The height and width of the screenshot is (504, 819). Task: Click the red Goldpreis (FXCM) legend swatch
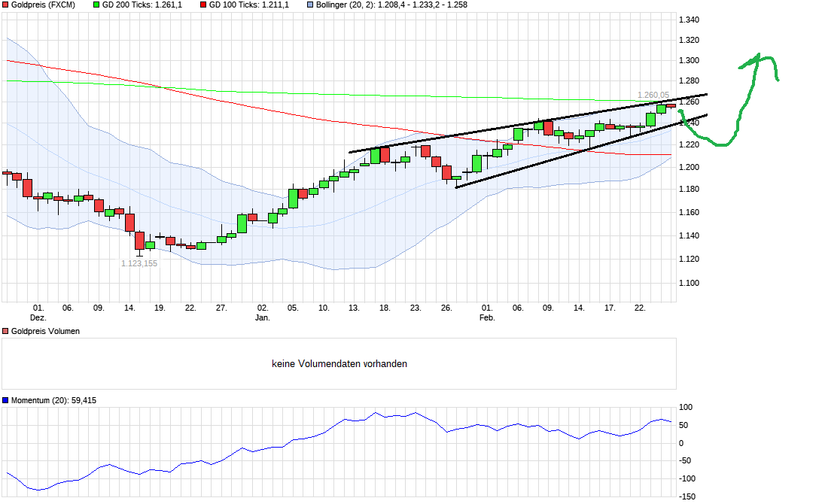click(x=5, y=5)
